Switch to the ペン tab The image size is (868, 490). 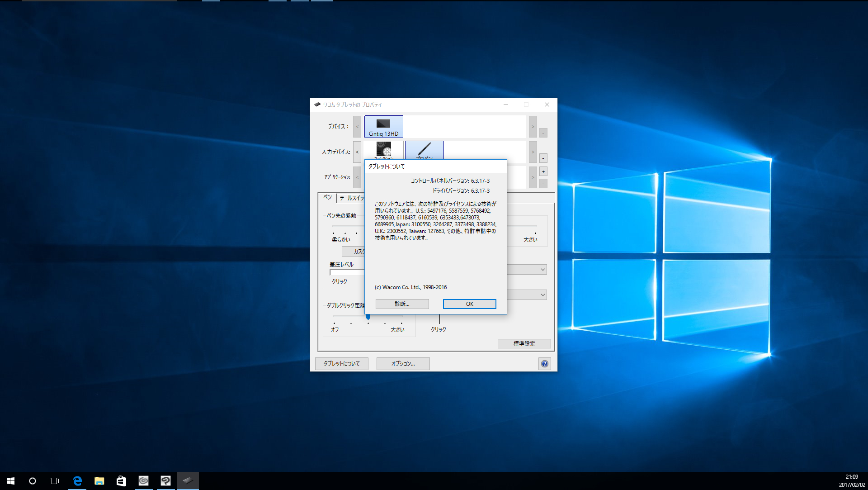[327, 198]
